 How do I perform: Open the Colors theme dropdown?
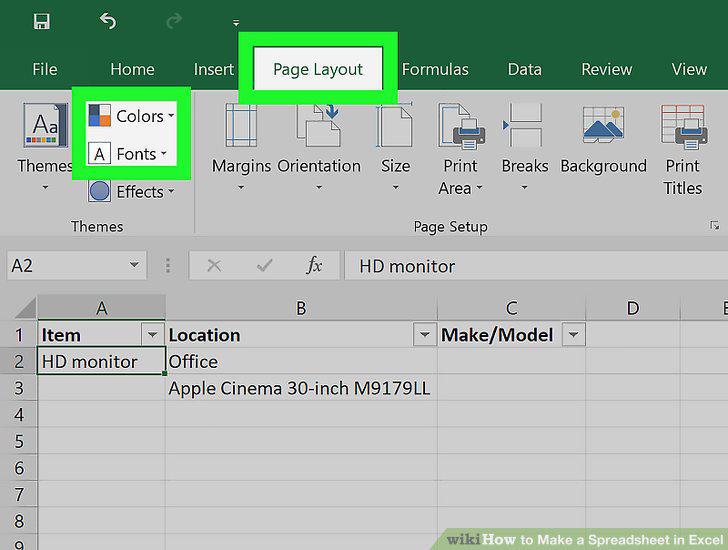click(x=131, y=116)
